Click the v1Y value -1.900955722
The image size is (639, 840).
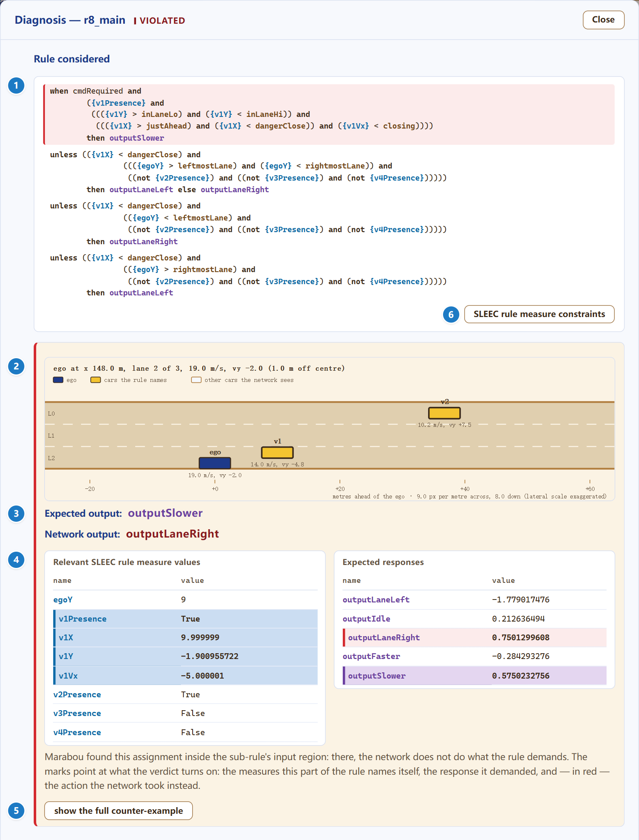(210, 656)
